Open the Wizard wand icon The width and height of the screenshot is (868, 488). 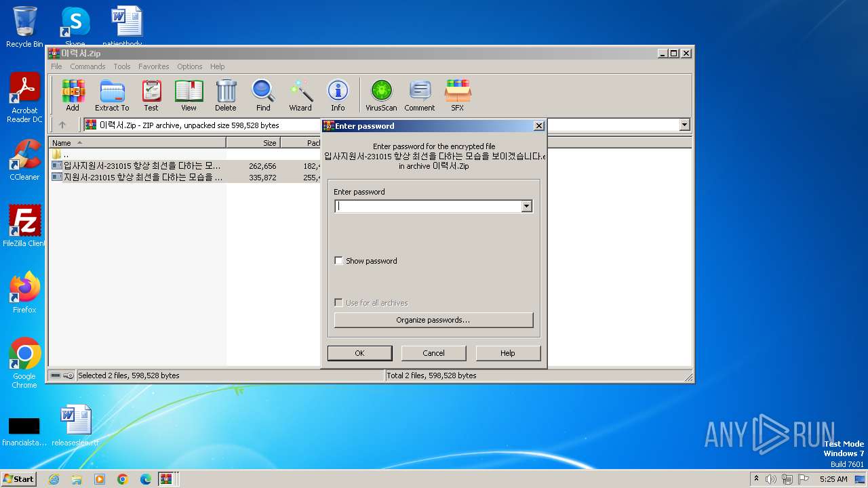[x=300, y=95]
